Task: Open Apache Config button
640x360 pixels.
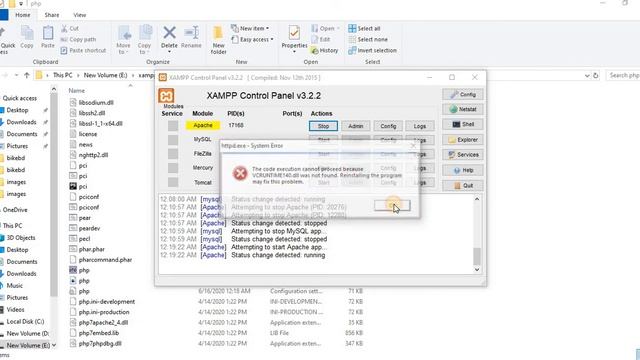Action: tap(388, 126)
